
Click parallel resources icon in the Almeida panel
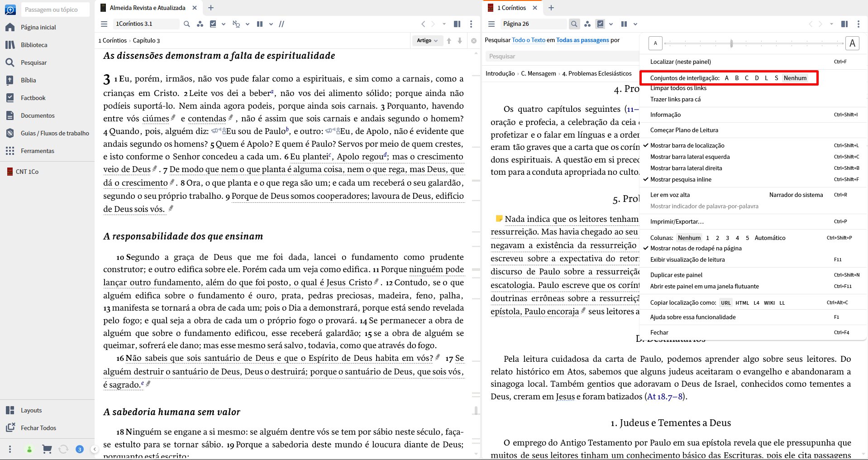coord(260,24)
